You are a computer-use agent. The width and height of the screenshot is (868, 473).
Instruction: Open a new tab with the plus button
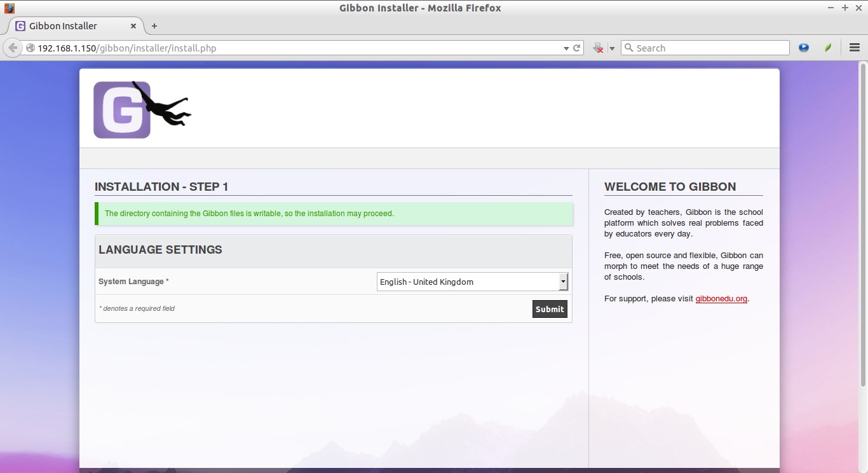154,26
